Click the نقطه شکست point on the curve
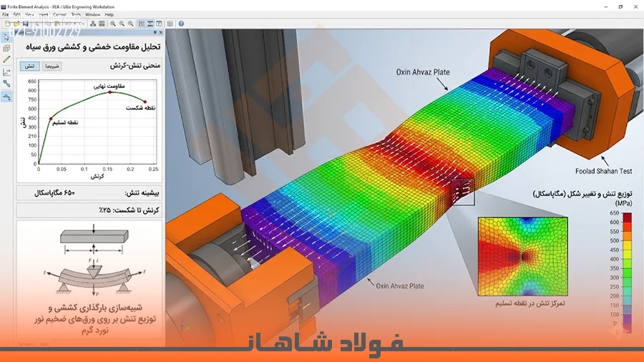This screenshot has width=644, height=362. click(x=145, y=102)
